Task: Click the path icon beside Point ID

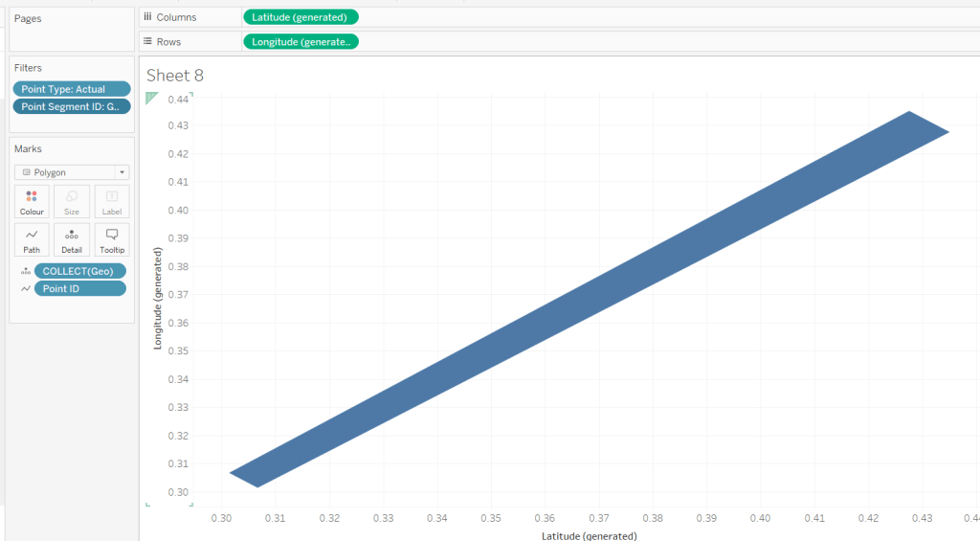Action: tap(25, 288)
